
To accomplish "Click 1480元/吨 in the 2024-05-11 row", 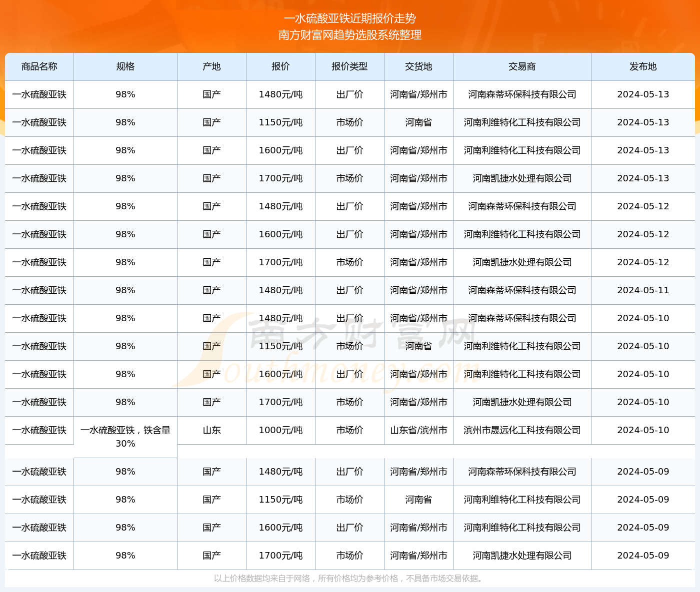I will [x=280, y=290].
